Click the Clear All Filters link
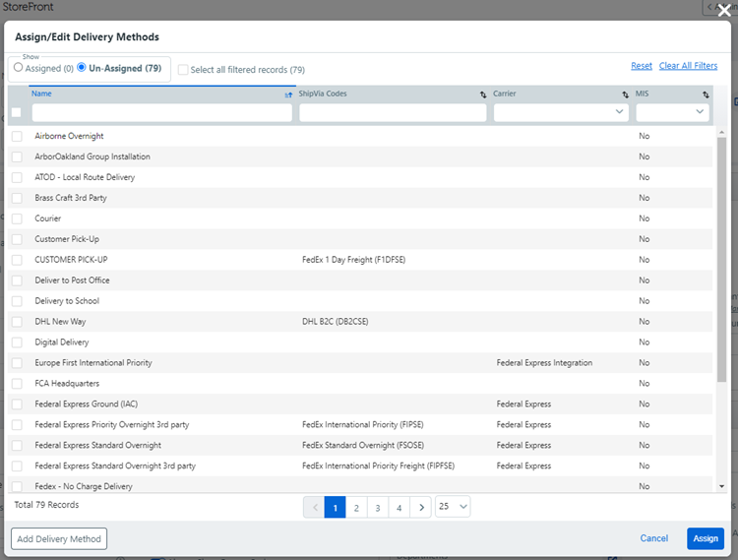 point(688,66)
